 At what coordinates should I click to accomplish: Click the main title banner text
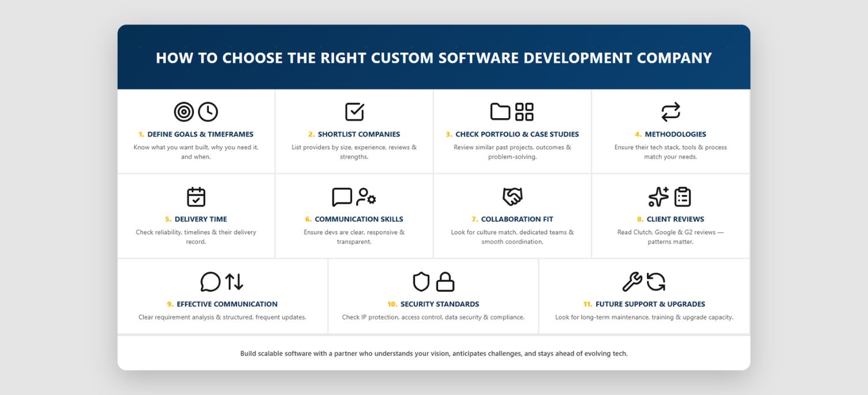434,58
